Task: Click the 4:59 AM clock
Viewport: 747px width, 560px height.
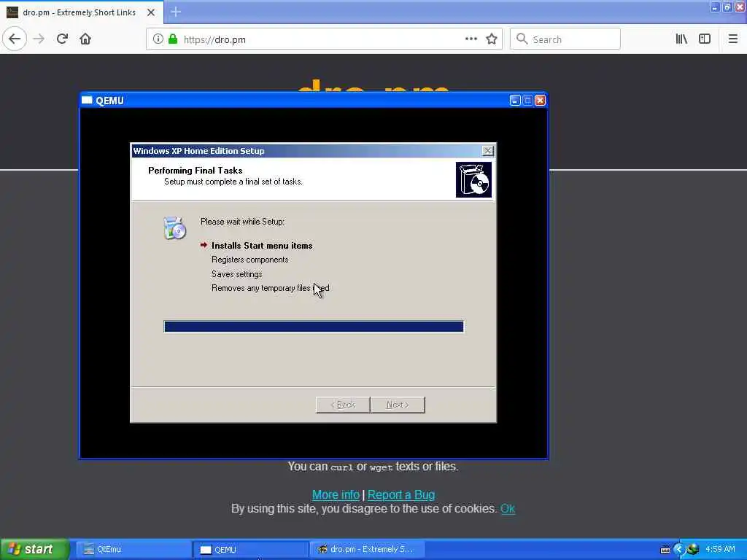Action: (720, 549)
